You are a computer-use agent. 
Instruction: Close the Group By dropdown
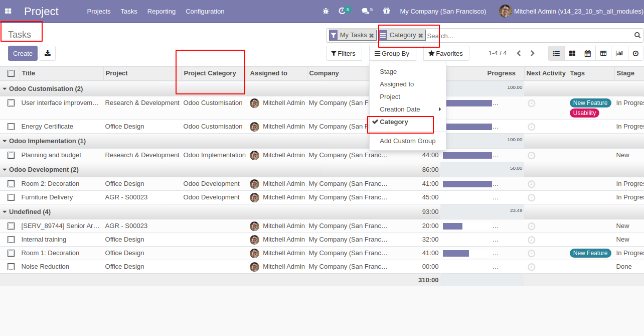(393, 53)
